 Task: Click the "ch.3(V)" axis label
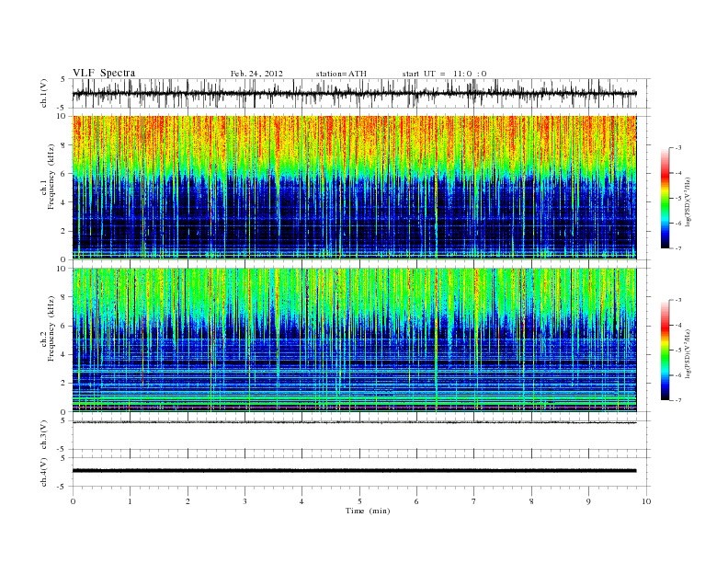[x=44, y=435]
